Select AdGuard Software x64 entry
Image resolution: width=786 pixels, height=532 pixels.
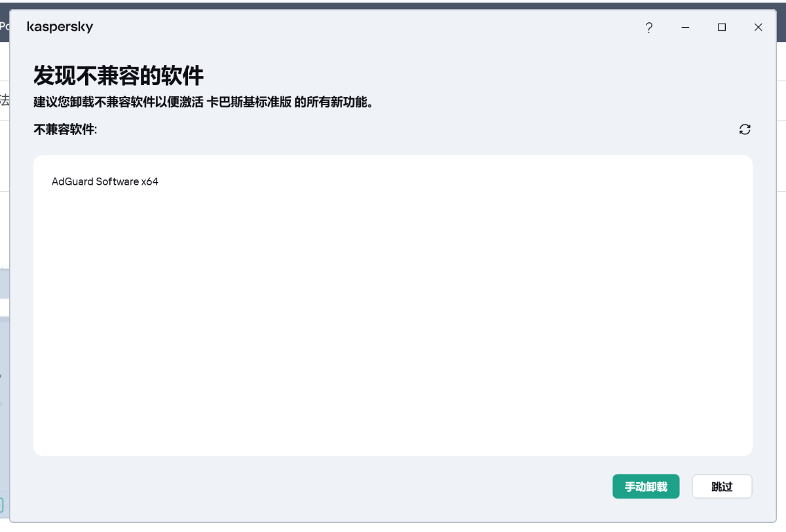(105, 181)
